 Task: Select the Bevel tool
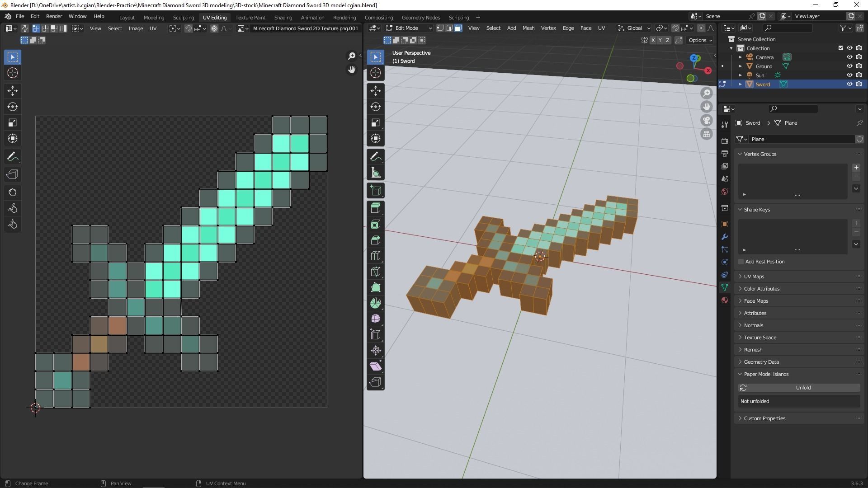pyautogui.click(x=375, y=240)
